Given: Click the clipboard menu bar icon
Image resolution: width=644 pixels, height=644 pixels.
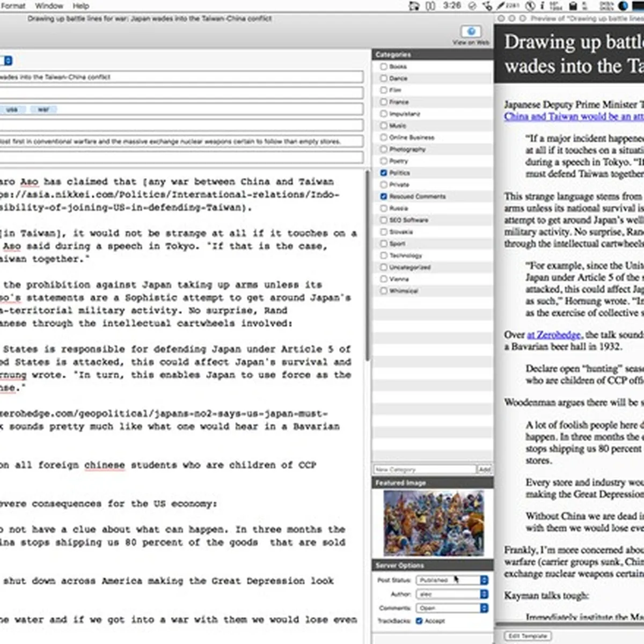Looking at the screenshot, I should pyautogui.click(x=573, y=6).
